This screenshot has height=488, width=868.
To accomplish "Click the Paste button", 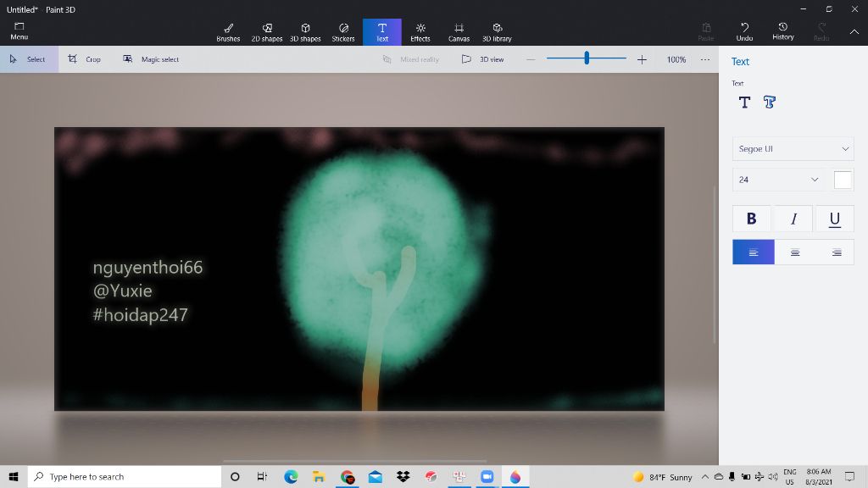I will click(706, 31).
